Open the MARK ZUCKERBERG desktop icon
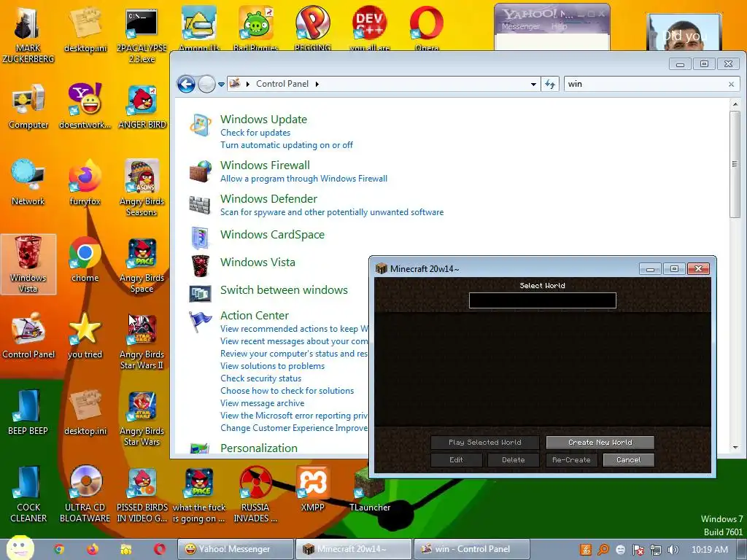 (28, 34)
